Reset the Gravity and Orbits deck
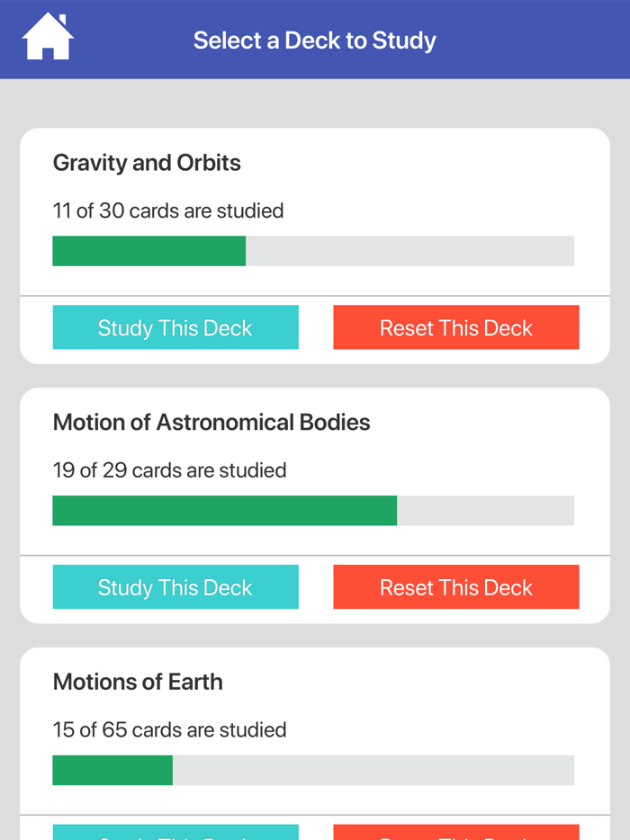The image size is (630, 840). [456, 327]
